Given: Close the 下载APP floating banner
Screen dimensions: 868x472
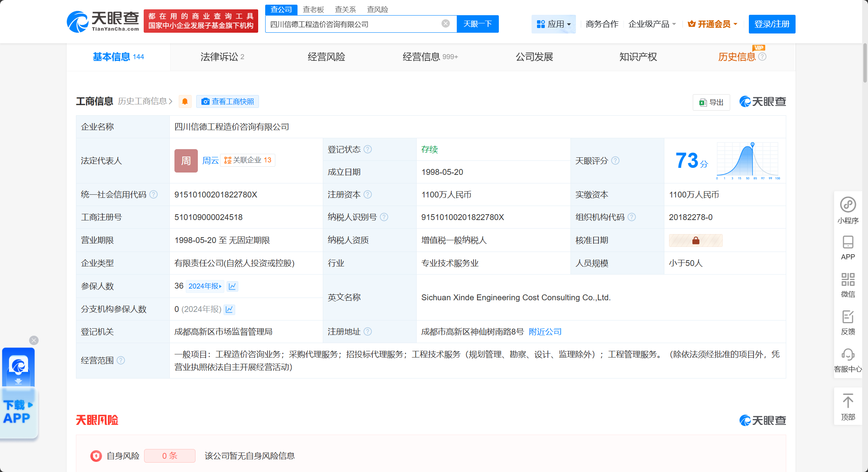Looking at the screenshot, I should click(x=34, y=340).
